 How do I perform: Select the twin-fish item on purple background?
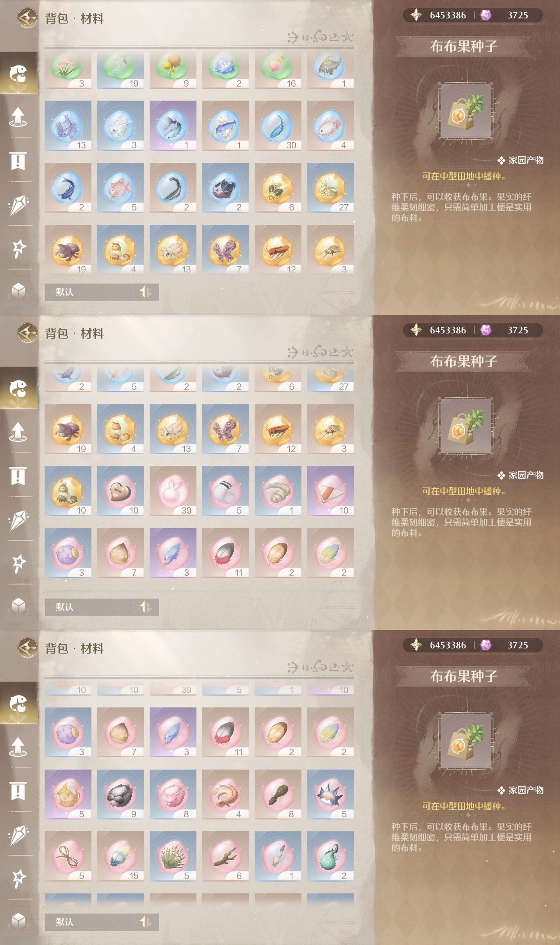pos(173,126)
